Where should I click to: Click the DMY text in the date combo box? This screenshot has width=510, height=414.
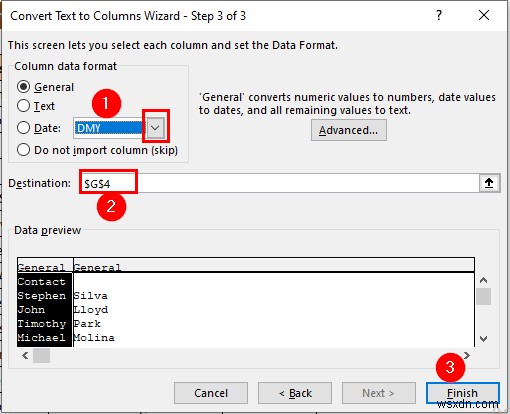click(88, 128)
